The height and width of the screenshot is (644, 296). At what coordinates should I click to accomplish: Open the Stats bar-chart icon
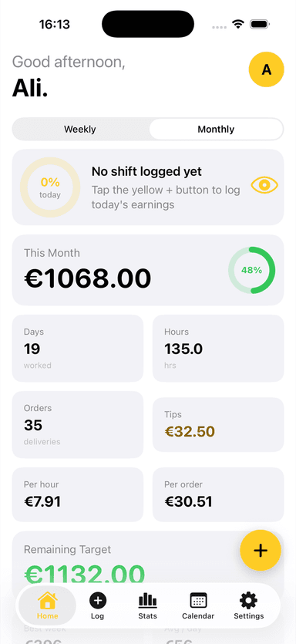[x=147, y=601]
